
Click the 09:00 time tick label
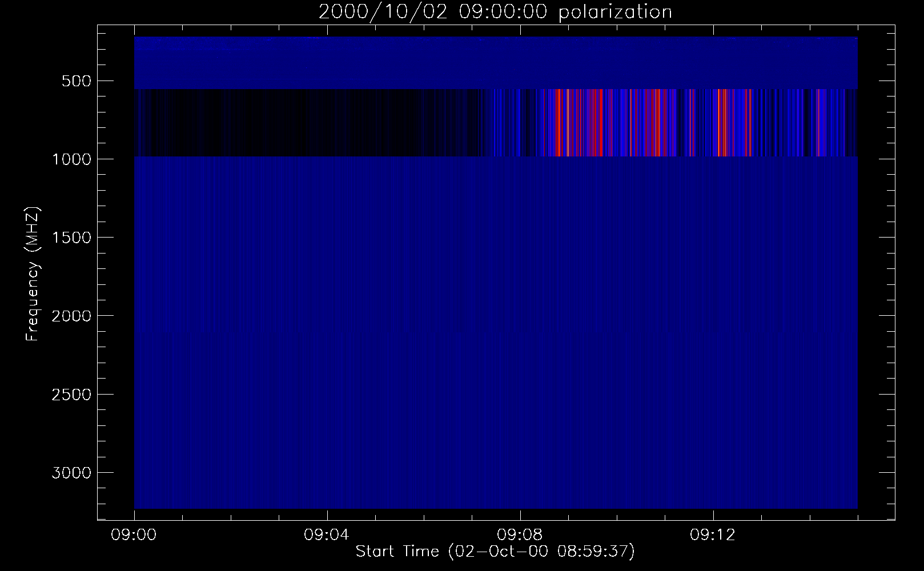pyautogui.click(x=134, y=536)
